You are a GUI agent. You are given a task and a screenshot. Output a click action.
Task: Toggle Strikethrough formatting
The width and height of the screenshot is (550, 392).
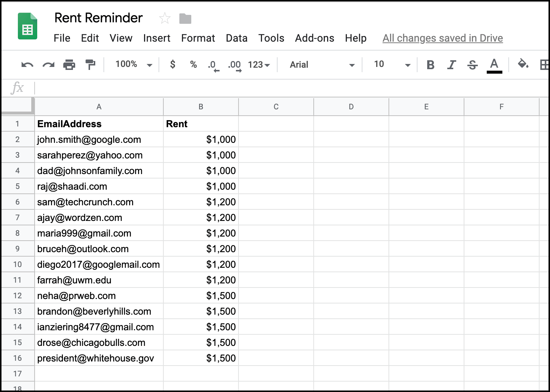click(473, 65)
